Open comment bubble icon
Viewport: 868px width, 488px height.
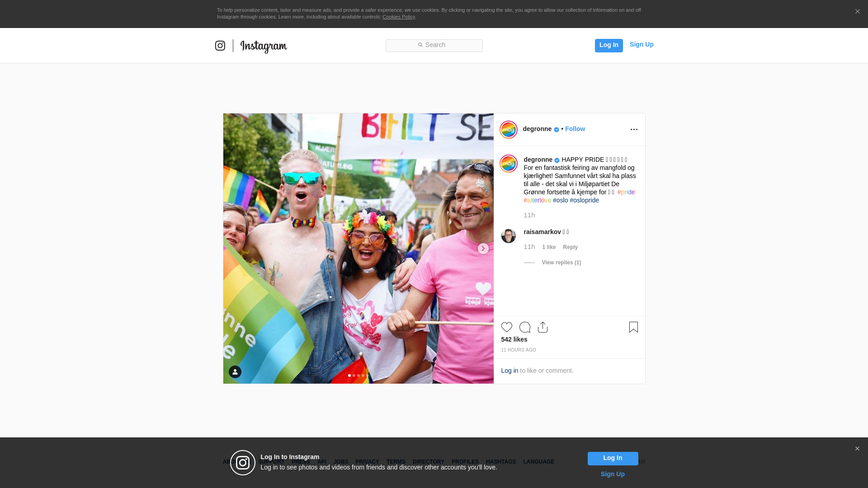tap(524, 327)
